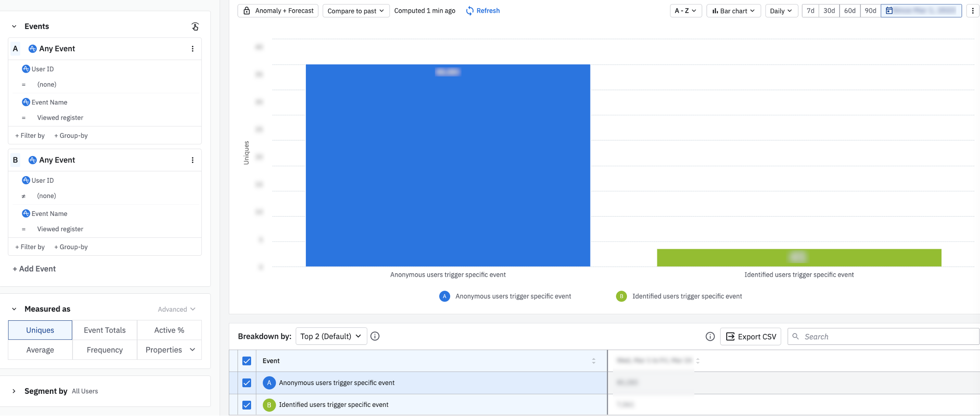Screen dimensions: 980x417
Task: Open three-dot menu for event A
Action: point(192,49)
